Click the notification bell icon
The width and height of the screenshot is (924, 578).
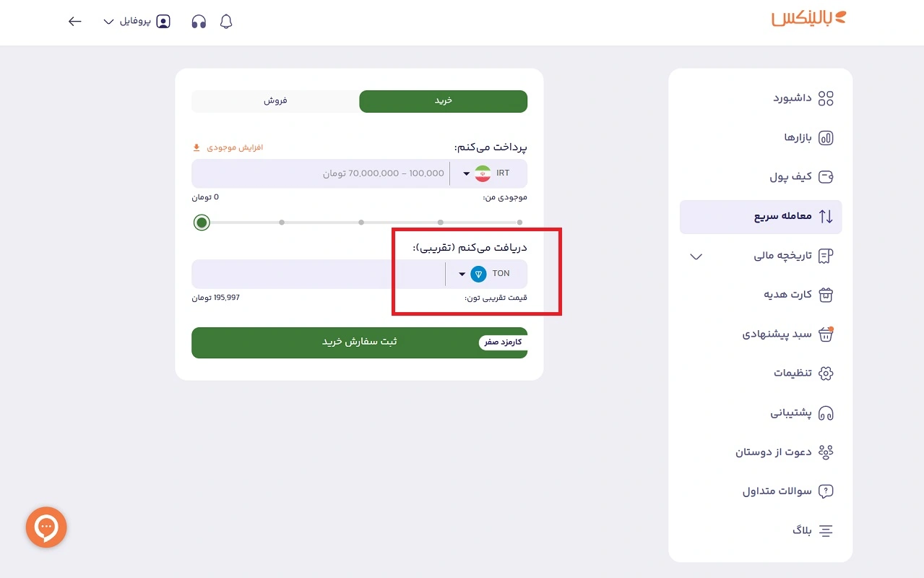[x=225, y=21]
